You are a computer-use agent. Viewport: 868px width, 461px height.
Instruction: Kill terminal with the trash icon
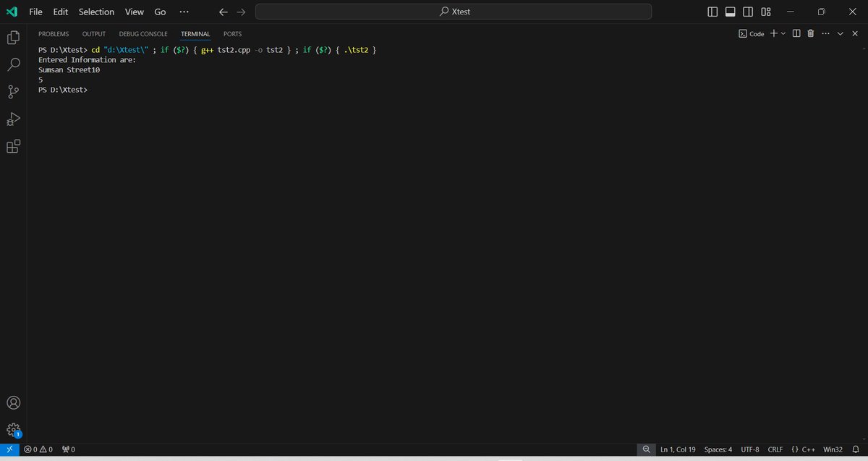click(x=810, y=33)
